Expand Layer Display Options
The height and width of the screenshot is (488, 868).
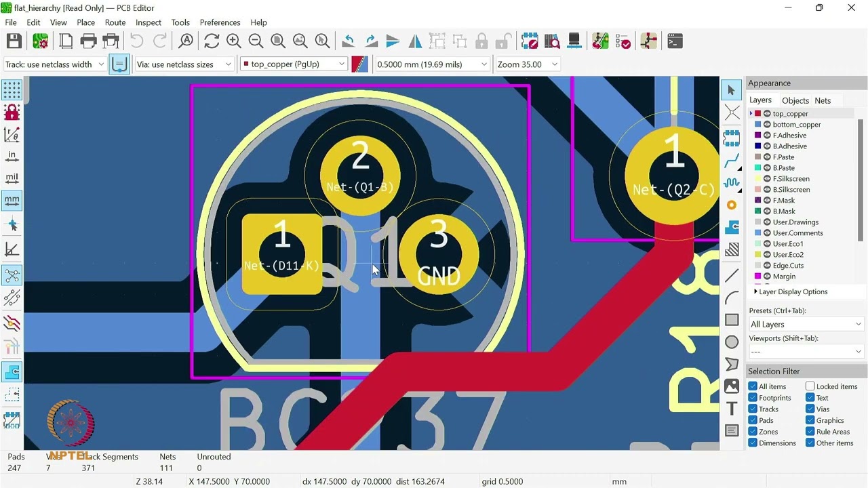coord(790,292)
